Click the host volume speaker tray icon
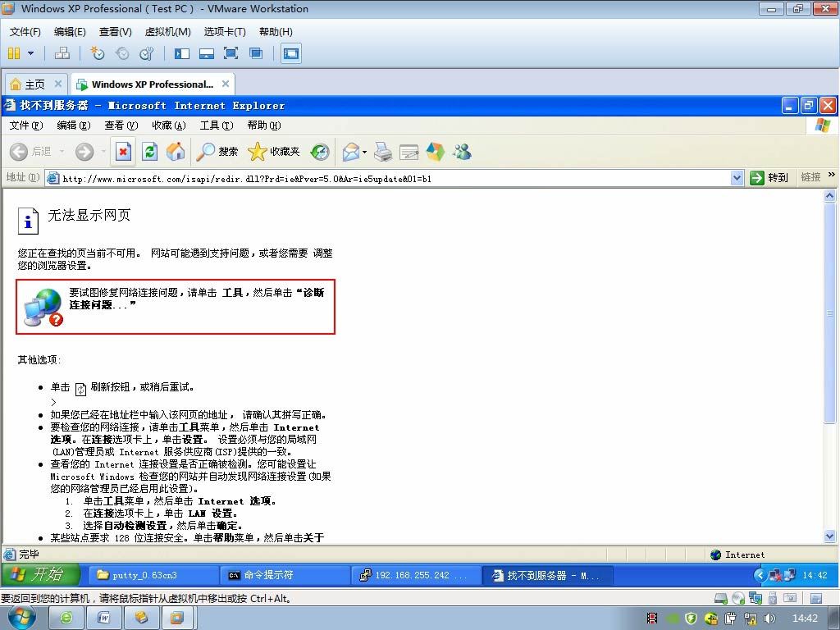The image size is (840, 630). [x=769, y=619]
